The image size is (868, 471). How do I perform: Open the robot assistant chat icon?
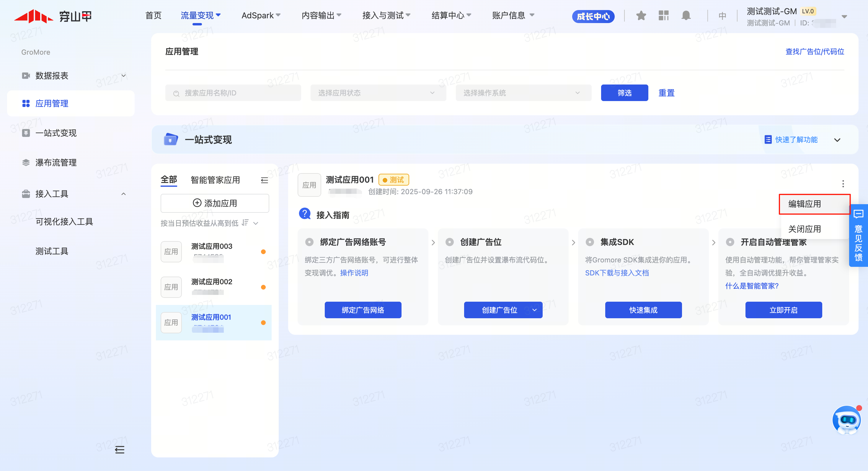click(x=846, y=420)
